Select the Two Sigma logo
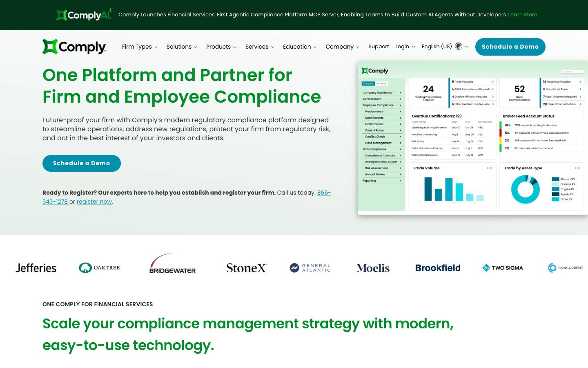This screenshot has width=588, height=368. pyautogui.click(x=503, y=268)
